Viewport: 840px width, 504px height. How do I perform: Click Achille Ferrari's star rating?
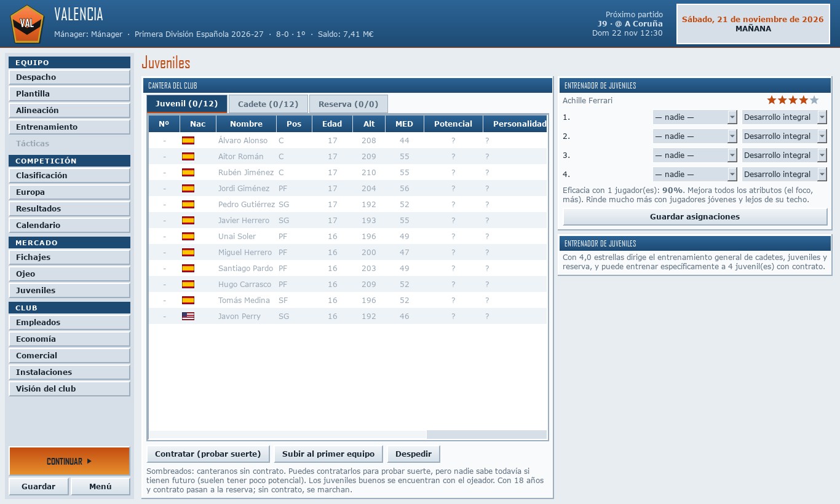pos(793,100)
